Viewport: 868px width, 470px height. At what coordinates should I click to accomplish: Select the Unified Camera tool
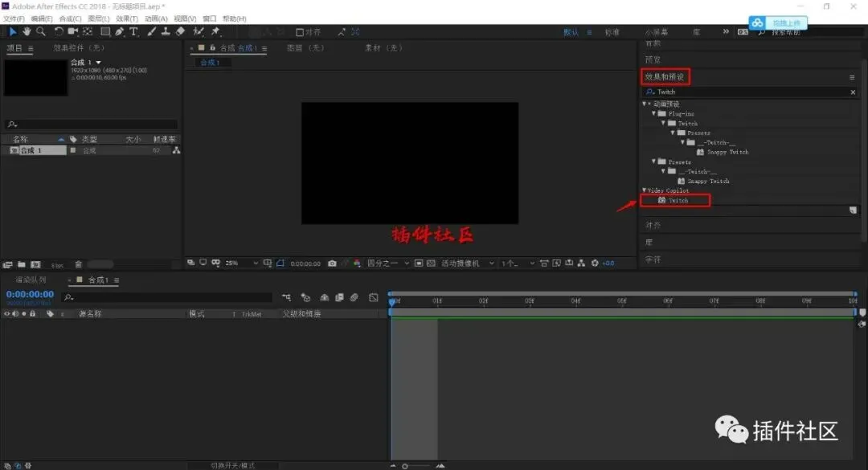(72, 31)
